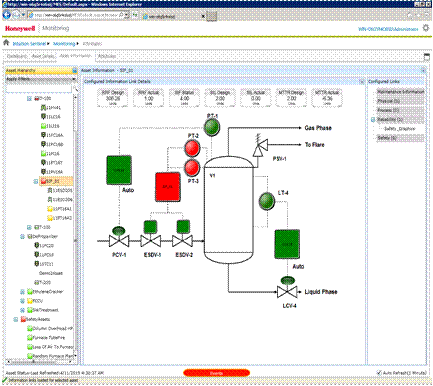Image resolution: width=433 pixels, height=386 pixels.
Task: Click the red SIF block in the diagram
Action: click(168, 187)
